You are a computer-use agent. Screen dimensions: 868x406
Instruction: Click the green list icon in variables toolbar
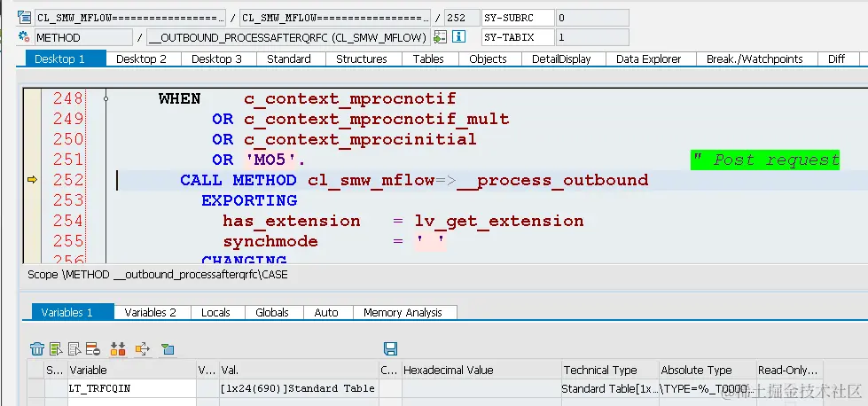(x=56, y=348)
